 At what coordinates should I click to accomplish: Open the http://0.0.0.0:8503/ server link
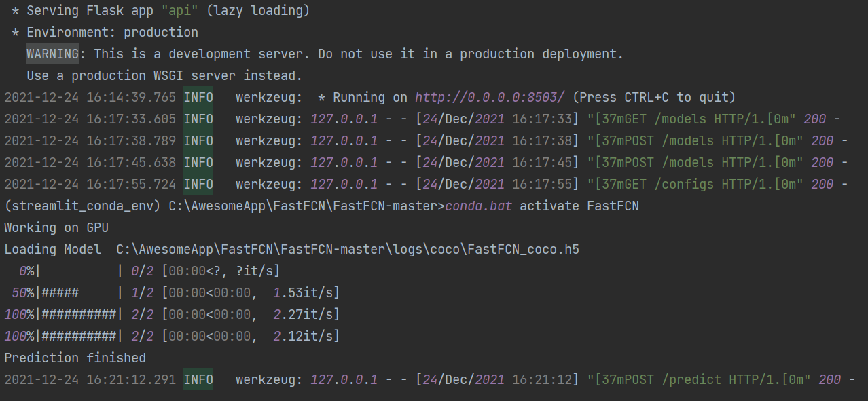click(x=490, y=98)
